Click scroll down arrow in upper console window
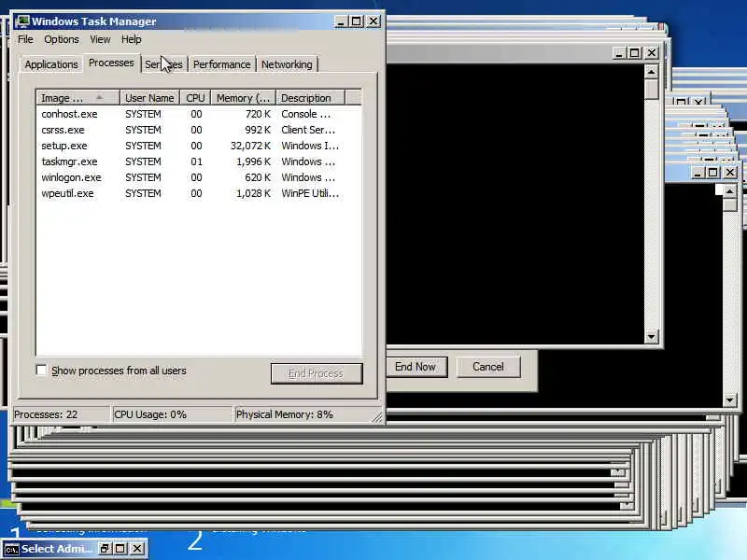The width and height of the screenshot is (747, 560). coord(651,337)
